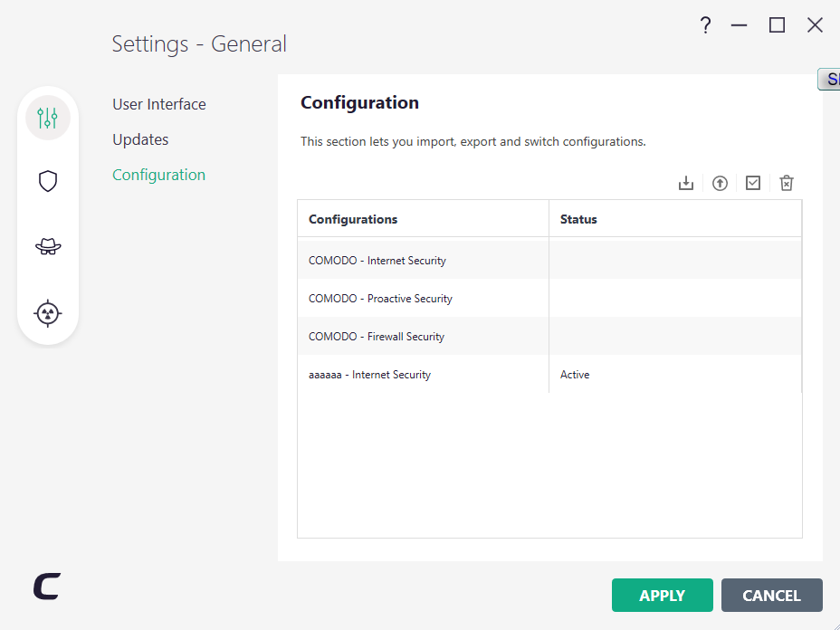The height and width of the screenshot is (630, 840).
Task: Select the hat-and-glasses sidebar icon
Action: click(48, 246)
